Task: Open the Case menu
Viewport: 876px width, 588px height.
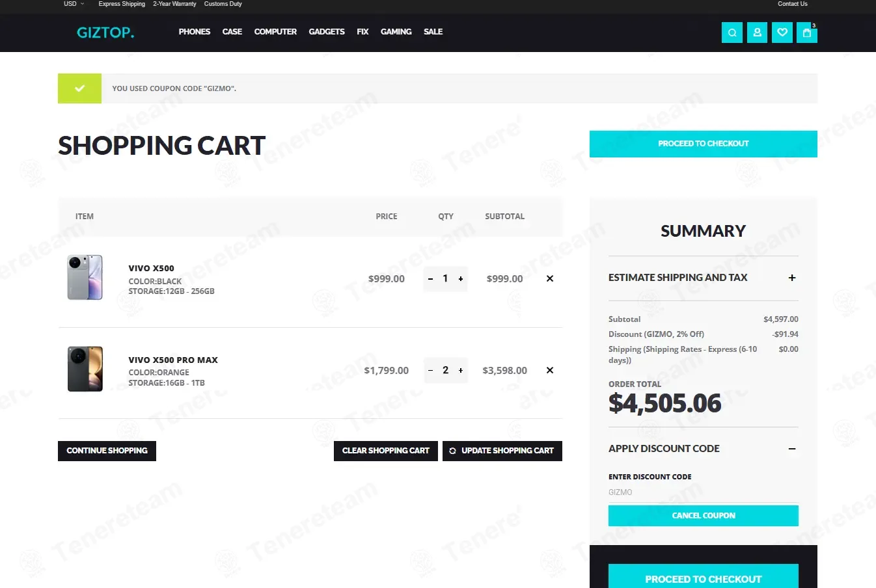Action: [x=232, y=32]
